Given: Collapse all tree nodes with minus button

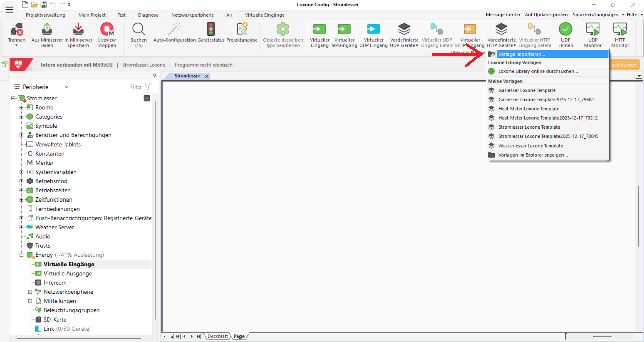Looking at the screenshot, I should (147, 98).
